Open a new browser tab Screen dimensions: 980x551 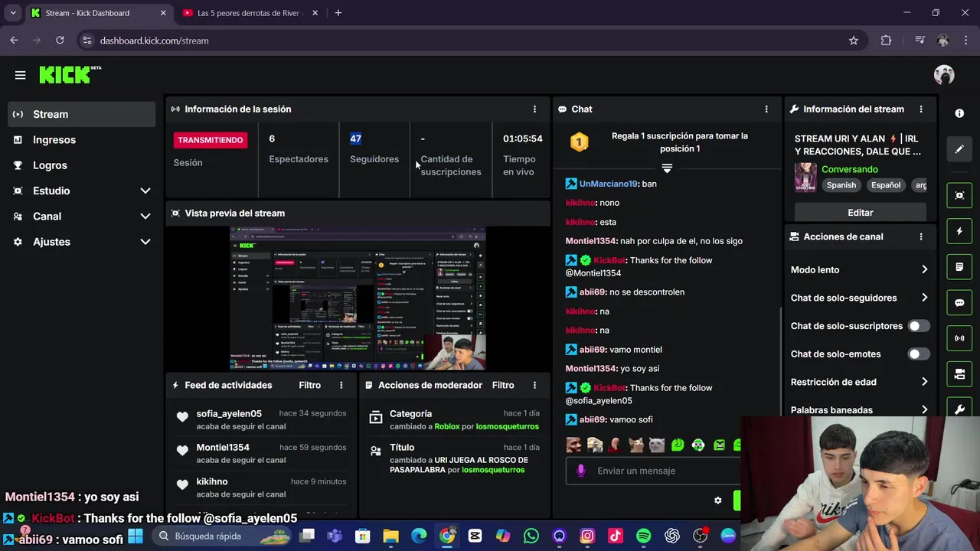pyautogui.click(x=338, y=13)
